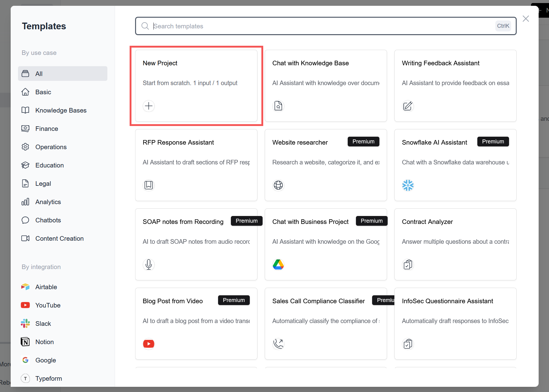This screenshot has width=549, height=392.
Task: Show YouTube integration templates
Action: (63, 305)
